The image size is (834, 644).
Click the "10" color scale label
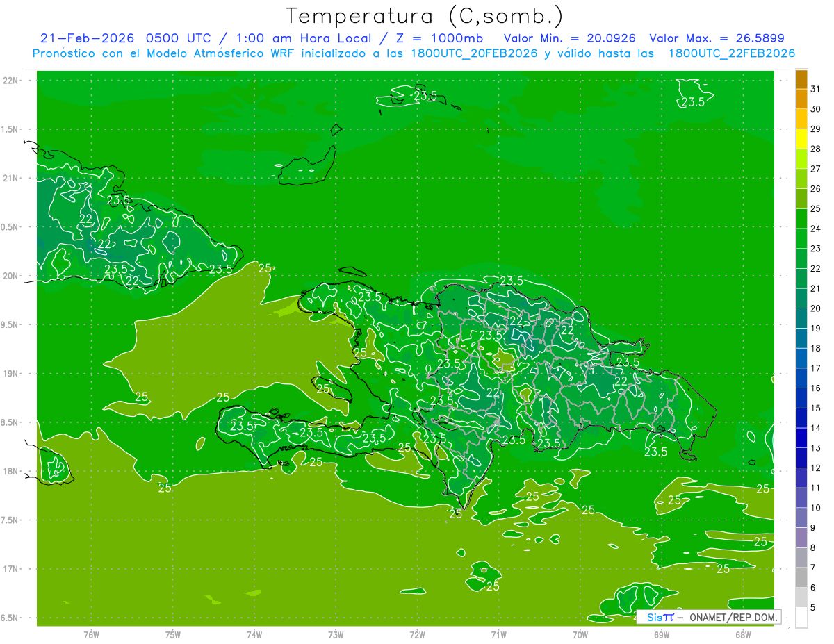816,508
